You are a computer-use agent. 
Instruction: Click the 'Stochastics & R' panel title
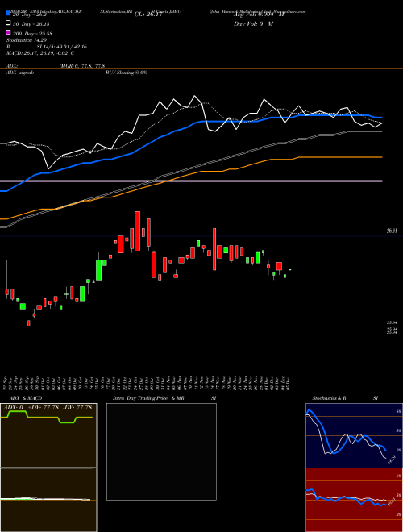[330, 398]
